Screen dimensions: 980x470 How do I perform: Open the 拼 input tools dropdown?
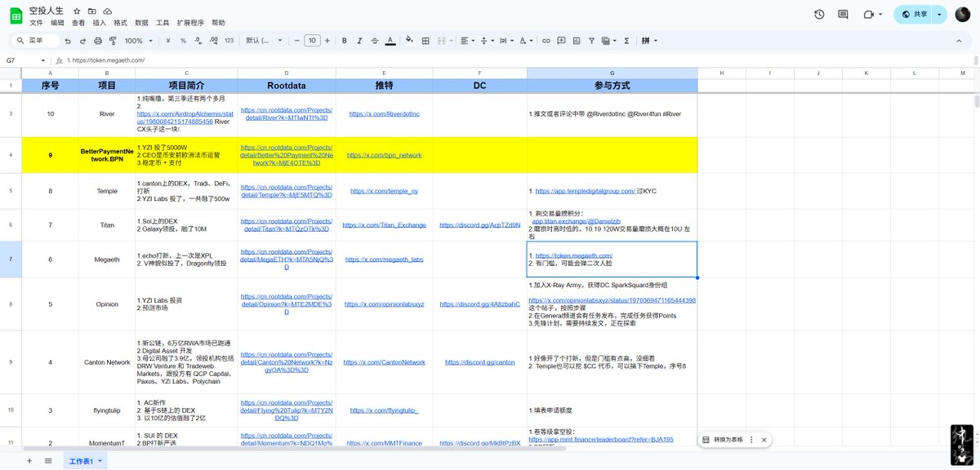click(650, 40)
